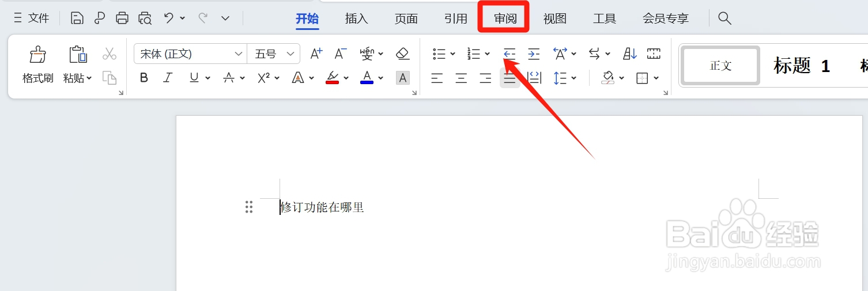Switch to the 视图 tab
This screenshot has height=291, width=868.
point(554,18)
